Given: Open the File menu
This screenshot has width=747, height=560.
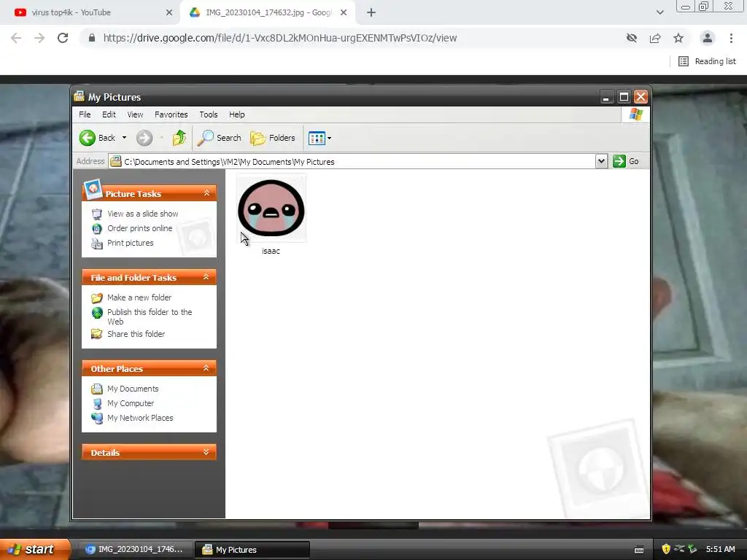Looking at the screenshot, I should tap(85, 114).
